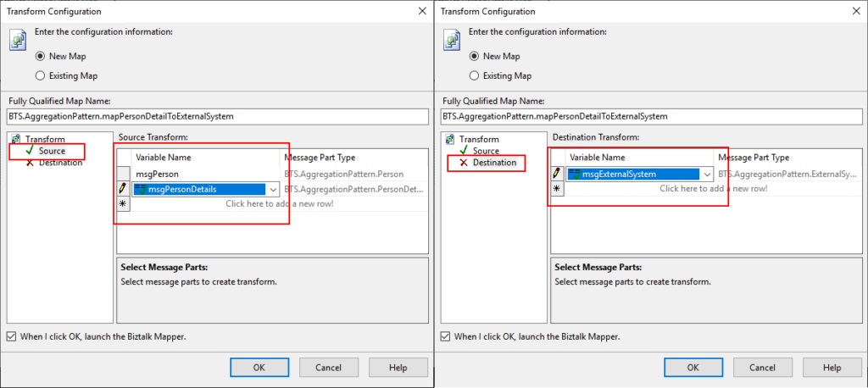Open the msgPersonDetails variable dropdown
The height and width of the screenshot is (388, 868).
tap(273, 190)
